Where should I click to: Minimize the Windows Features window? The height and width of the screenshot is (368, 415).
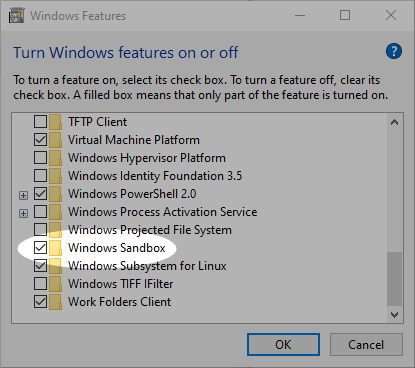tap(300, 15)
